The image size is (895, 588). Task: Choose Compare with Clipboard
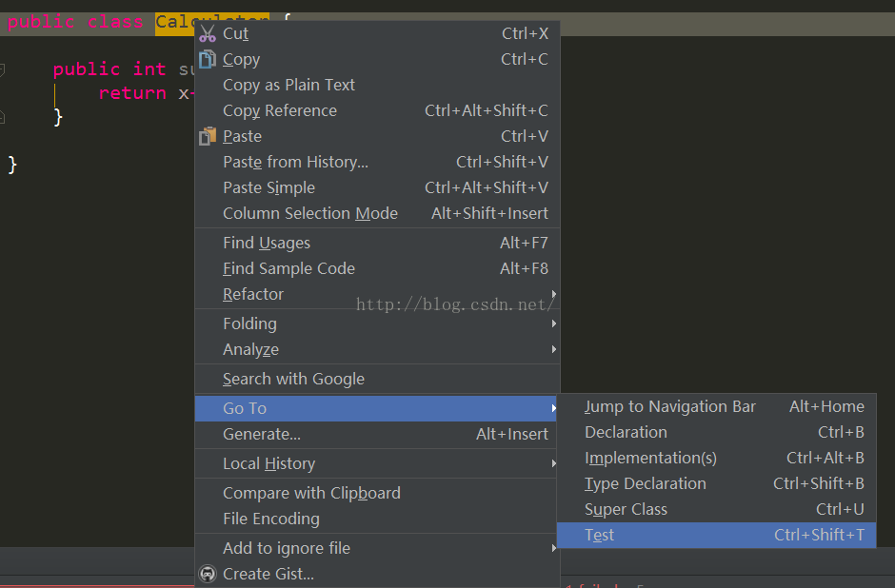click(x=311, y=493)
